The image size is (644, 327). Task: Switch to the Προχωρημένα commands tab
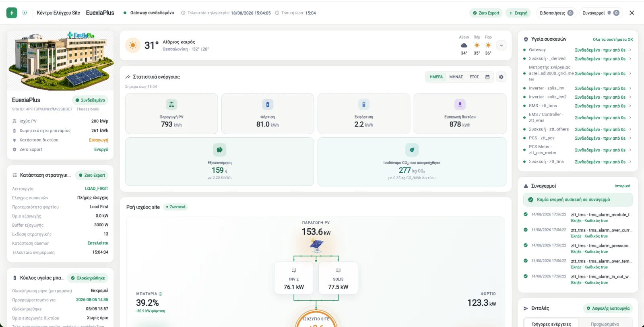click(x=605, y=324)
